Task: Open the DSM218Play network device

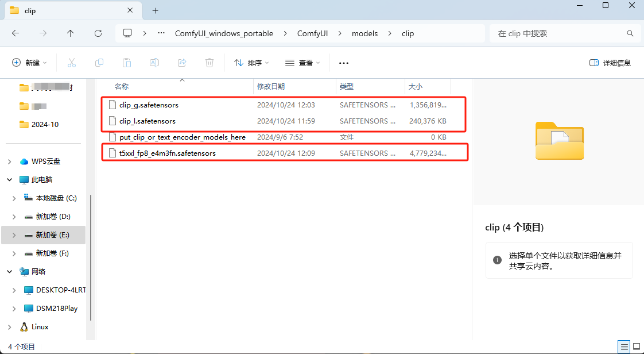Action: [x=57, y=309]
